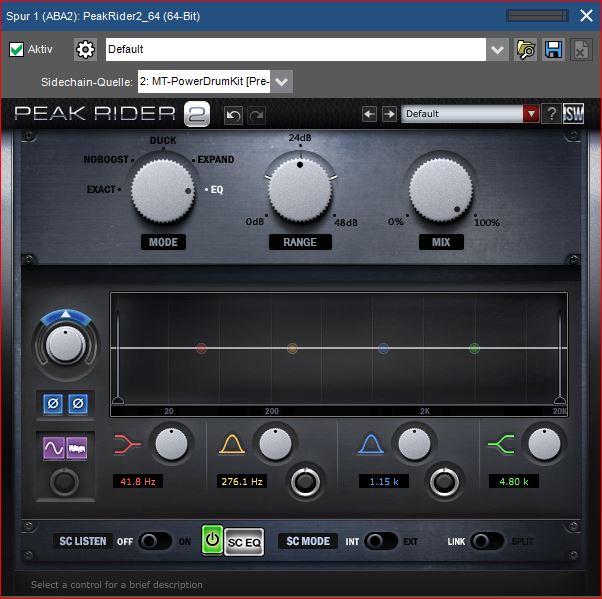
Task: Click the blue bell filter icon
Action: (x=370, y=445)
